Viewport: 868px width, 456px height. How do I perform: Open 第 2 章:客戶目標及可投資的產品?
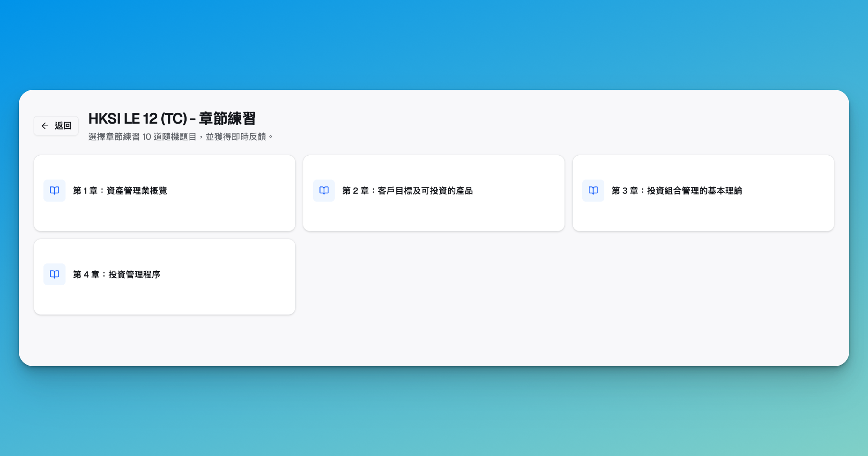coord(434,193)
